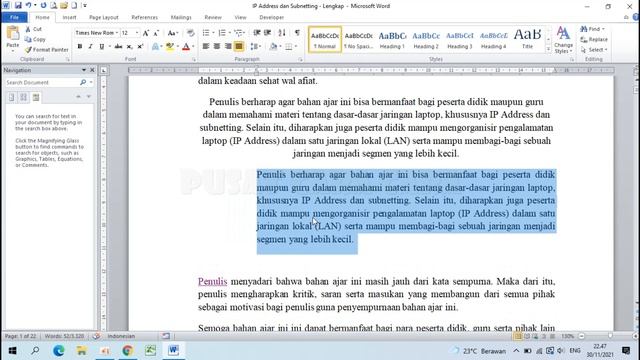
Task: Cut the selected text with Cut
Action: [x=33, y=29]
